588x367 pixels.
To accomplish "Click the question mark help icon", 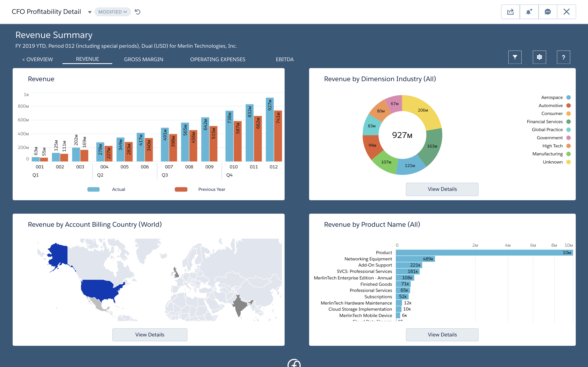I will (x=563, y=57).
